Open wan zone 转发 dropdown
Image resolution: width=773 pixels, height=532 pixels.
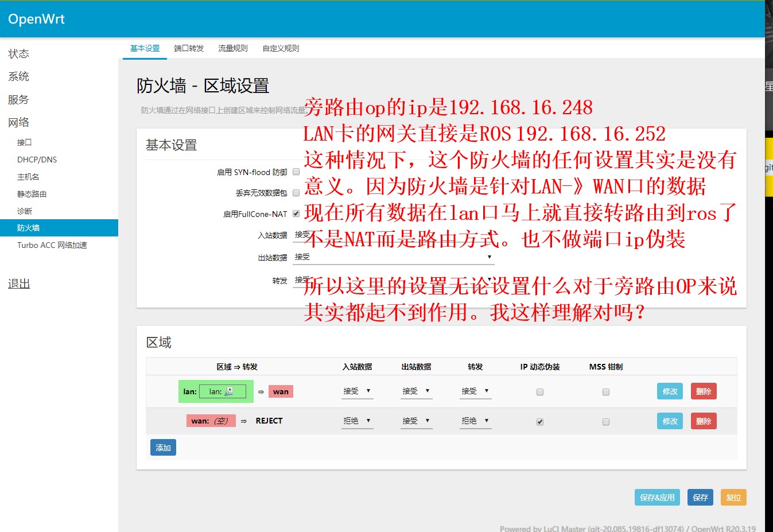coord(475,421)
